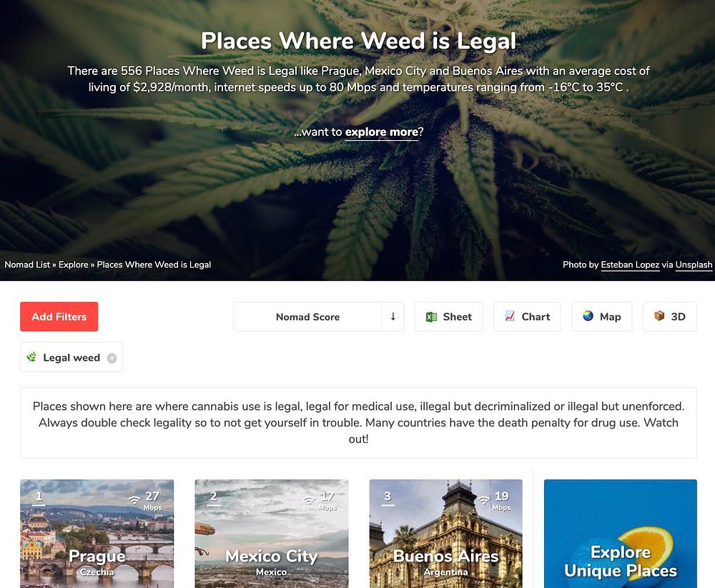Open the Nomad Score sort dropdown
The image size is (715, 588).
click(307, 317)
